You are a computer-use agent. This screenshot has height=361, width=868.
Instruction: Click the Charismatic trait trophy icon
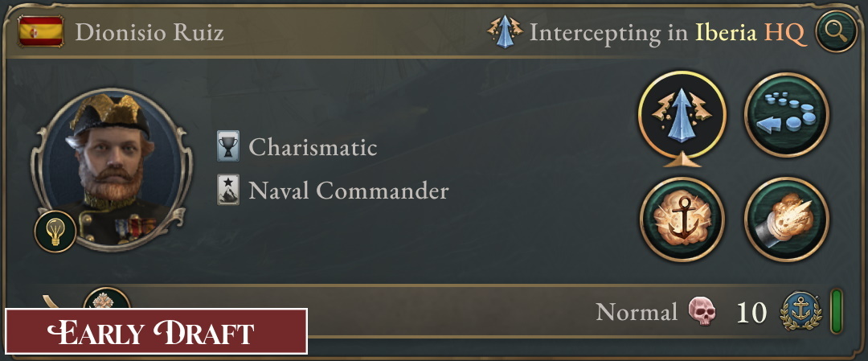[228, 147]
